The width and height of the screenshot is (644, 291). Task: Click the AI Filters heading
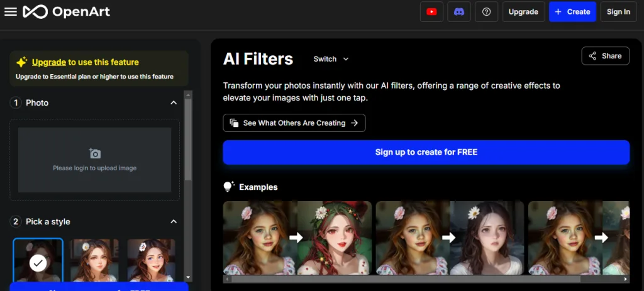click(x=258, y=59)
